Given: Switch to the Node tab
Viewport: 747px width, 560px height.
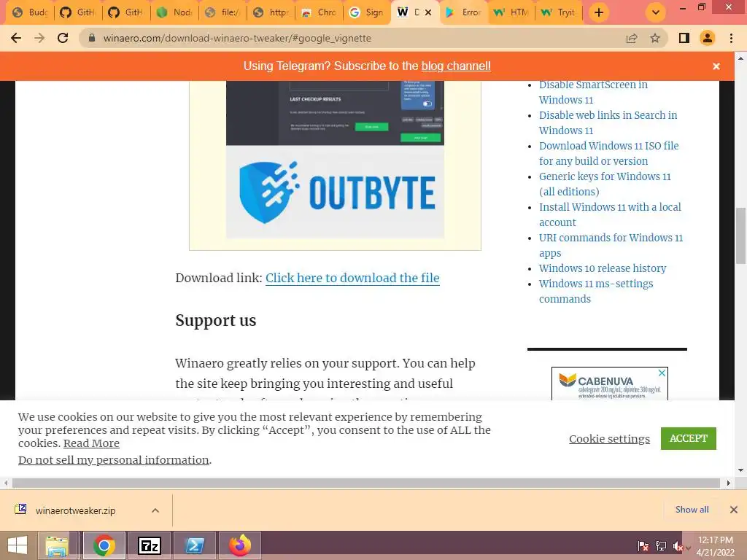Looking at the screenshot, I should [x=174, y=12].
